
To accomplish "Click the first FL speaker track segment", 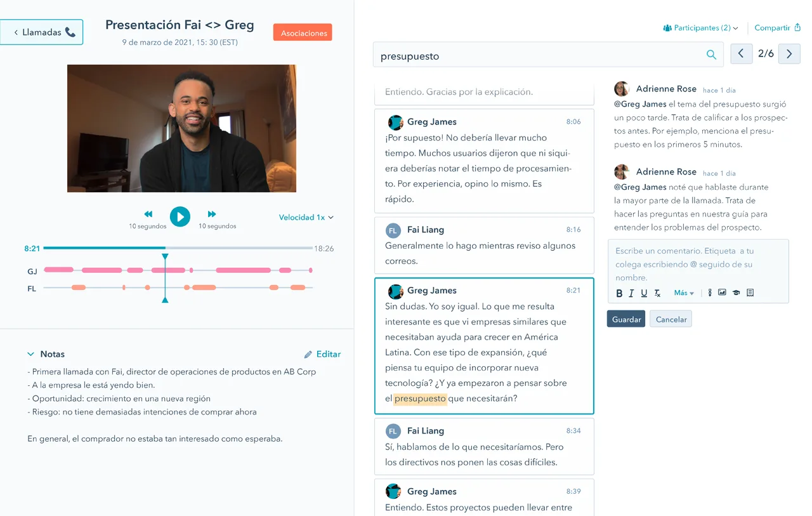I will (79, 288).
